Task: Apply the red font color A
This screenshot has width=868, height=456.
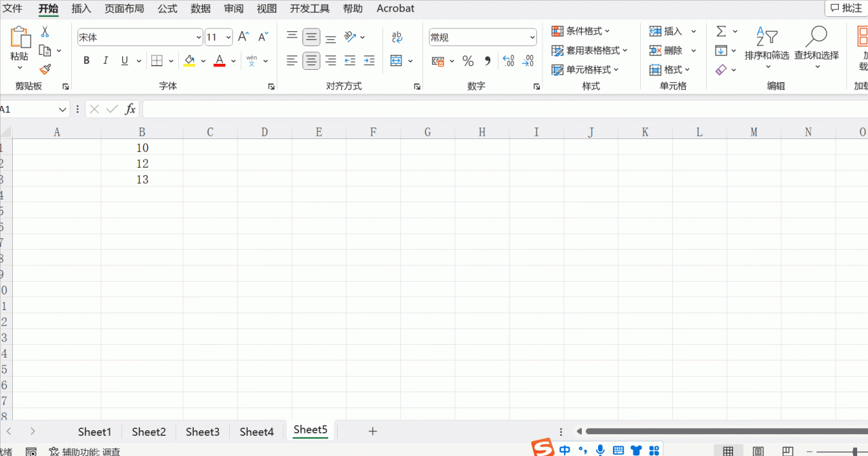Action: pyautogui.click(x=220, y=60)
